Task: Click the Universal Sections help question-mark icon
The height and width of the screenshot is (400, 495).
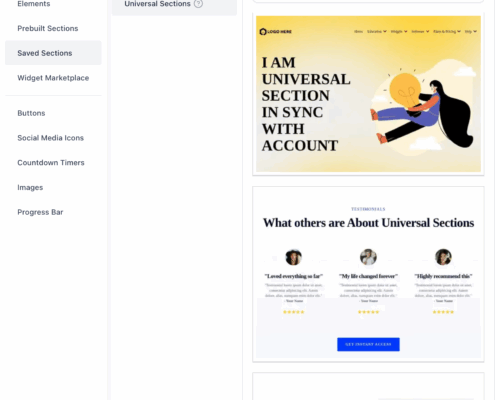Action: point(198,4)
